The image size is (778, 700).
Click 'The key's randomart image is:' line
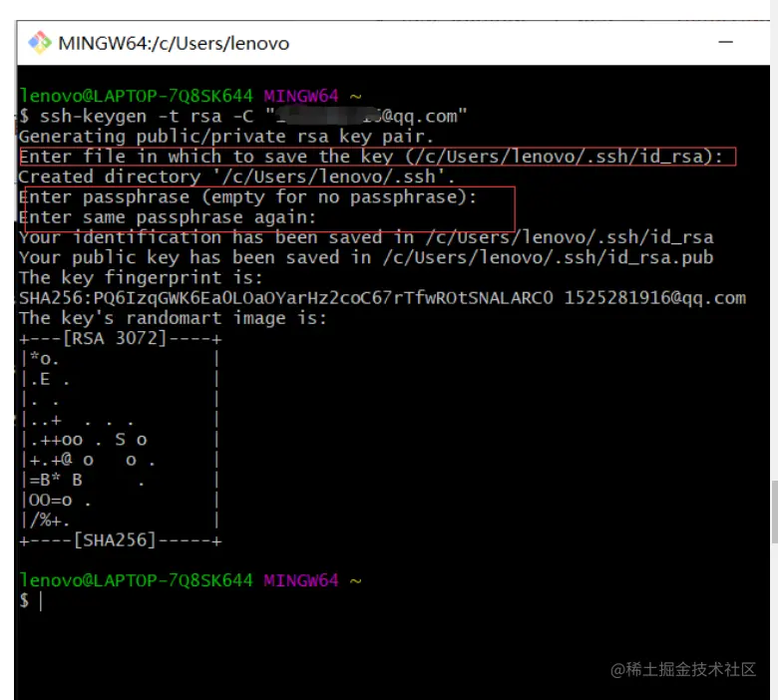coord(174,318)
